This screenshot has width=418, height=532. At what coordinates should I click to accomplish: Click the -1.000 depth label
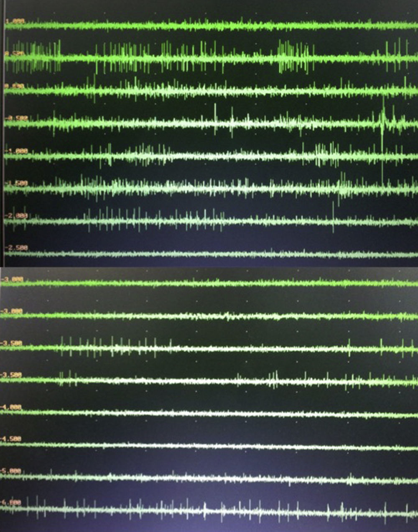point(17,151)
